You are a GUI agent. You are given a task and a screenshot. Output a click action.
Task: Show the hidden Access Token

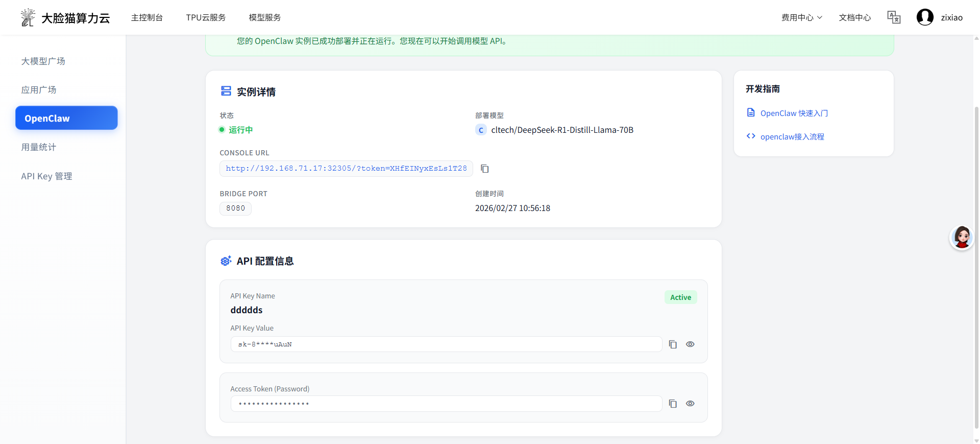(x=690, y=404)
